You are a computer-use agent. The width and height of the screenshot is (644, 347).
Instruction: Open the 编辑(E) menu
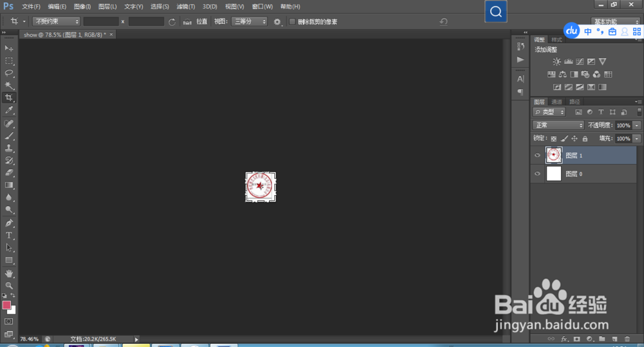(57, 6)
